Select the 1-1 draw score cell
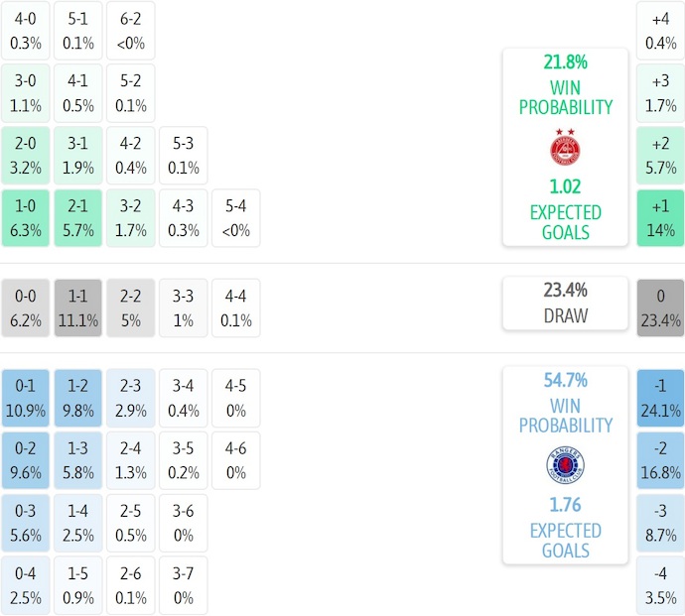Screen dimensions: 685x616 coord(78,308)
